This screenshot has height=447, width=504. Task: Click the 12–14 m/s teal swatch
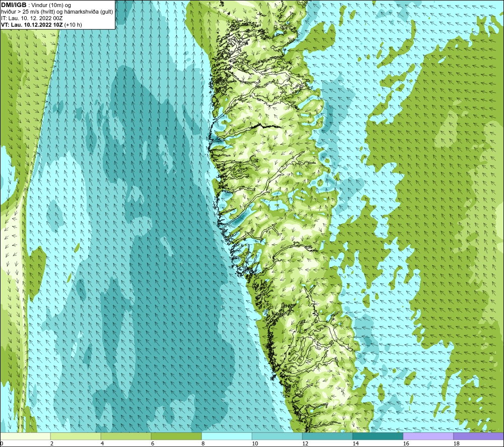click(x=327, y=436)
